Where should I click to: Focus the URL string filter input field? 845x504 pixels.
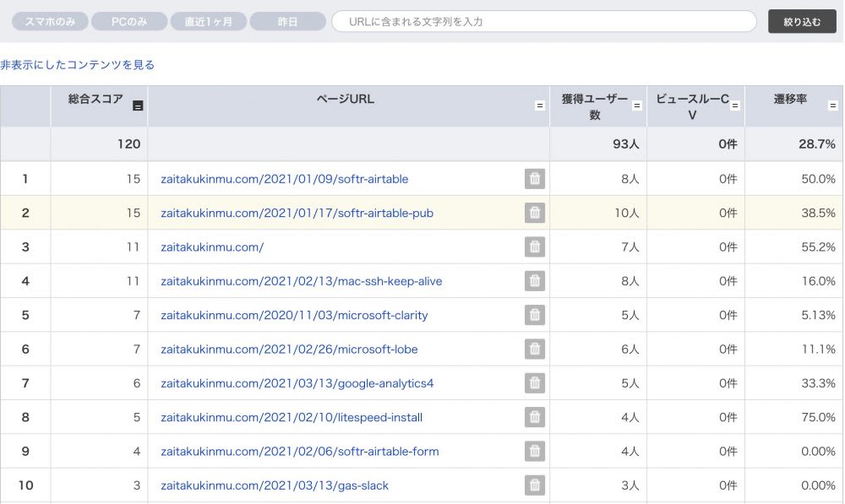click(x=544, y=22)
